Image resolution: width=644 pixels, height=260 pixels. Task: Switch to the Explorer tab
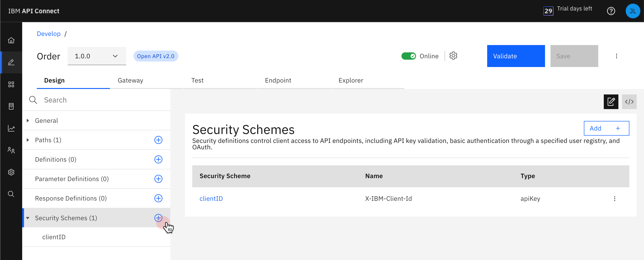pos(351,80)
